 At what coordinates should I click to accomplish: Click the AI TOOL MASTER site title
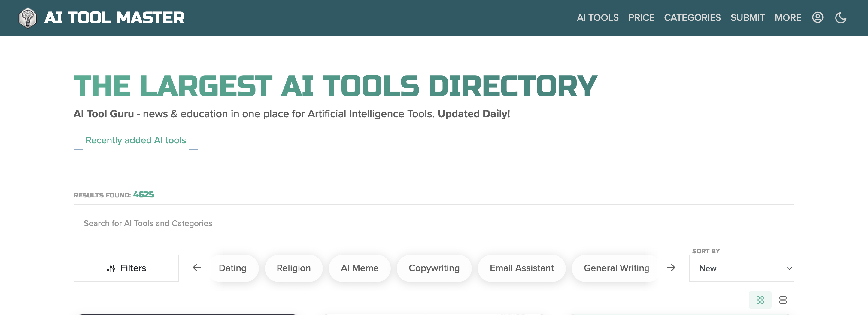114,18
